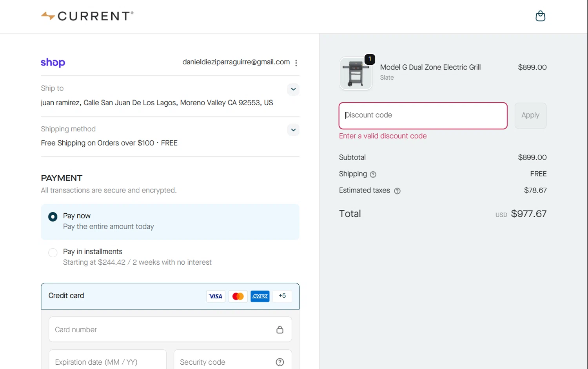Click the Enter a valid discount code error
The height and width of the screenshot is (369, 588).
(x=383, y=136)
